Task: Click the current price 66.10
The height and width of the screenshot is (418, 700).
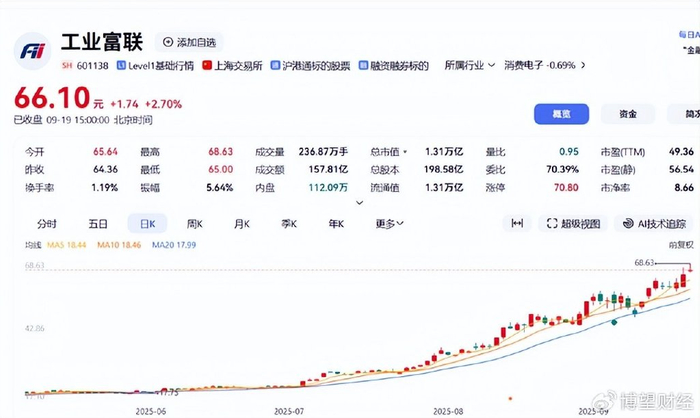Action: 52,98
